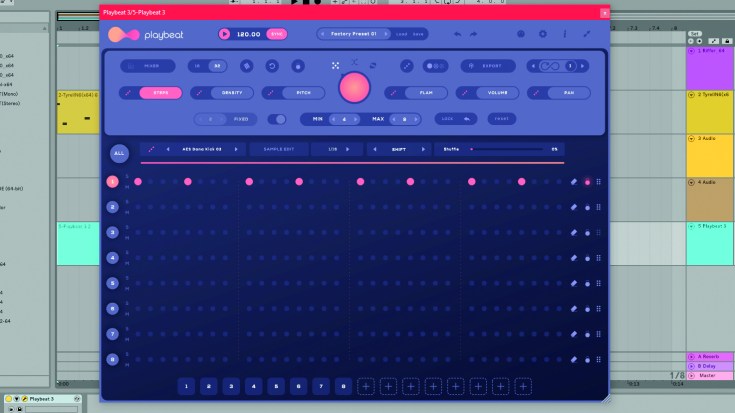Screen dimensions: 735x413
Task: Decrease the MIN value
Action: tap(333, 119)
